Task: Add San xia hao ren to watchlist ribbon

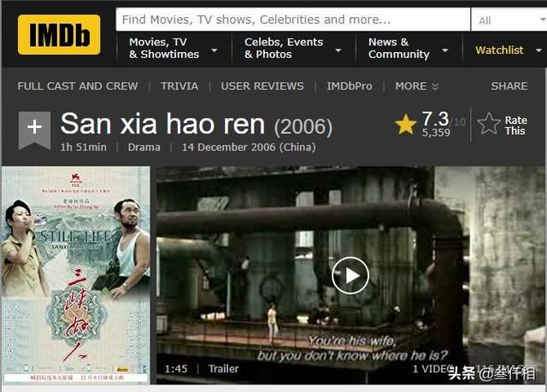Action: (x=34, y=130)
